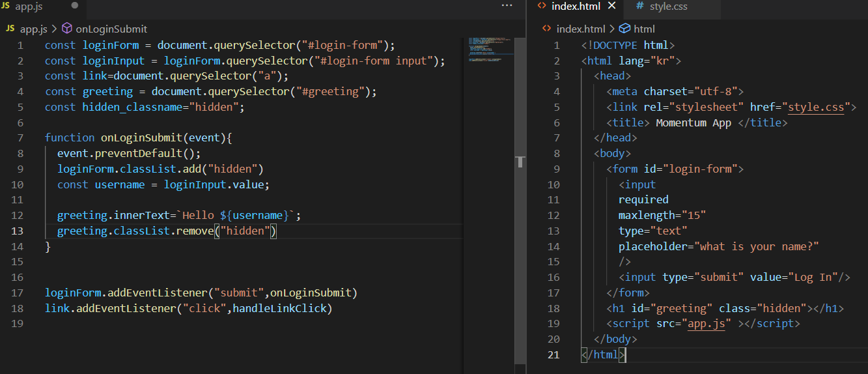Click form id="login-form" tag in index.html
This screenshot has height=374, width=868.
click(x=675, y=169)
